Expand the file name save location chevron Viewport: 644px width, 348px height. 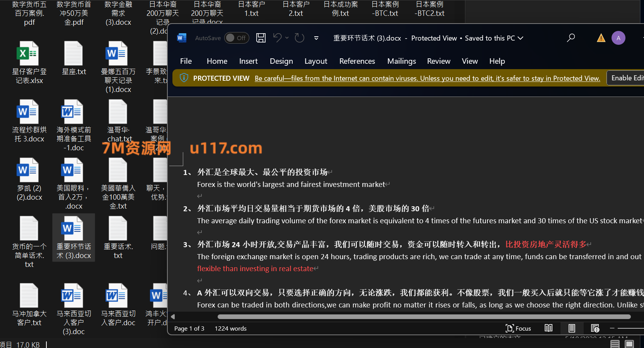[520, 38]
